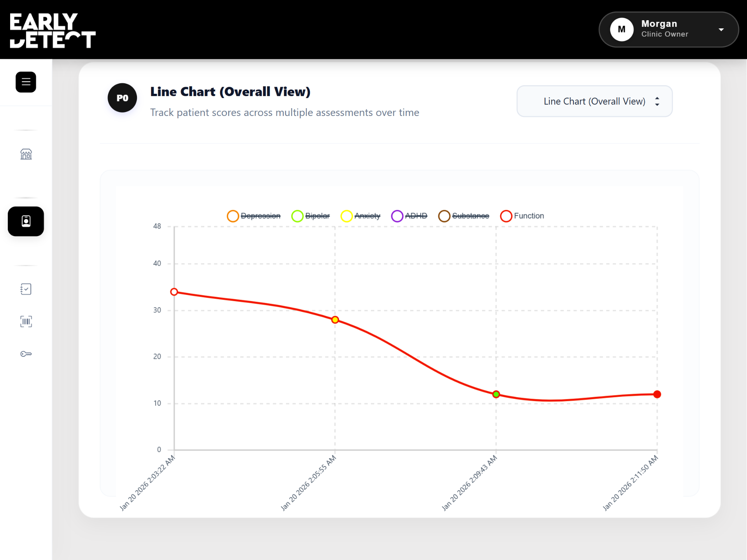Screen dimensions: 747x560
Task: Toggle ADHD series in chart legend
Action: pyautogui.click(x=409, y=216)
